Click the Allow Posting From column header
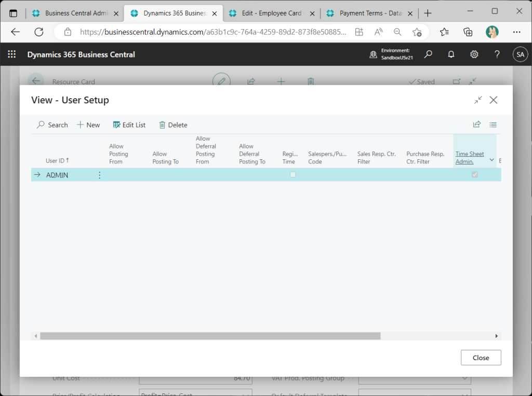 (119, 154)
